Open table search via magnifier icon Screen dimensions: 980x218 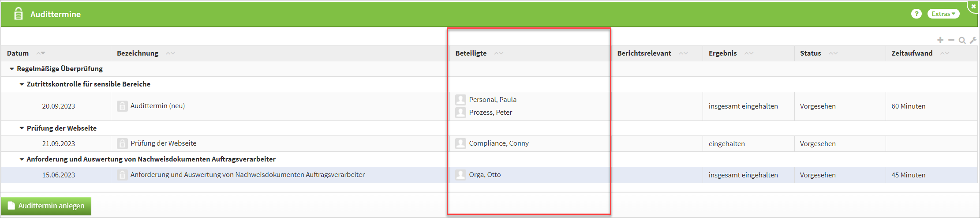(x=962, y=41)
